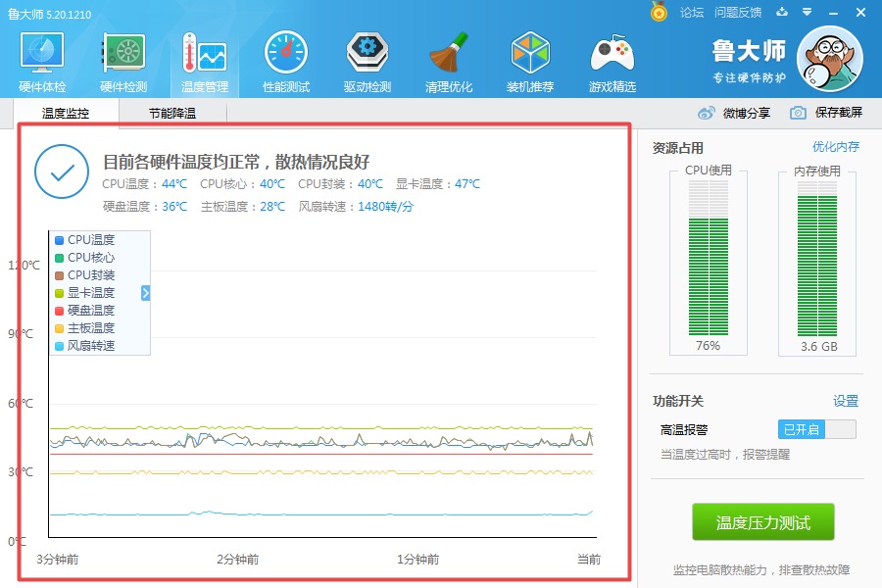The width and height of the screenshot is (882, 588).
Task: Click the 鲁大师 mascot avatar
Action: click(x=829, y=59)
